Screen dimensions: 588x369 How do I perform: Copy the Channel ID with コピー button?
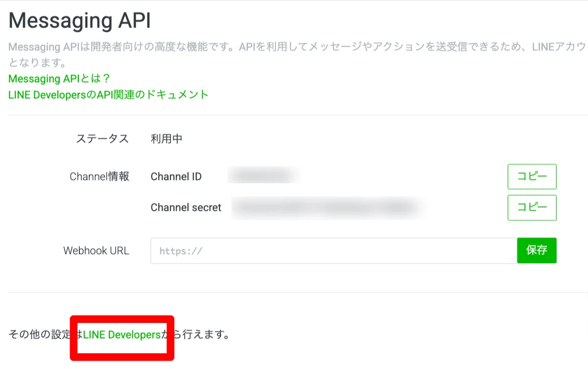[532, 176]
